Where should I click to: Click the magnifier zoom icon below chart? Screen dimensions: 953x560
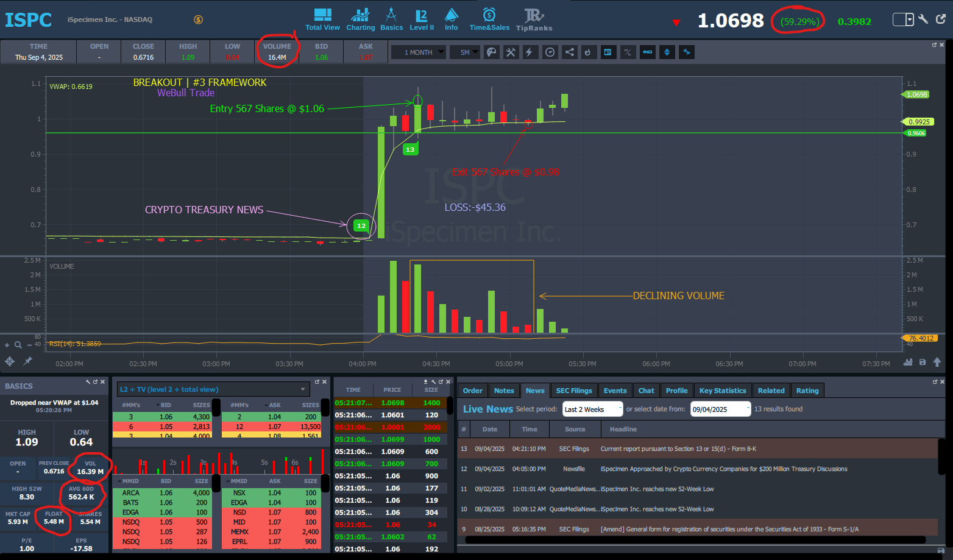(x=18, y=345)
